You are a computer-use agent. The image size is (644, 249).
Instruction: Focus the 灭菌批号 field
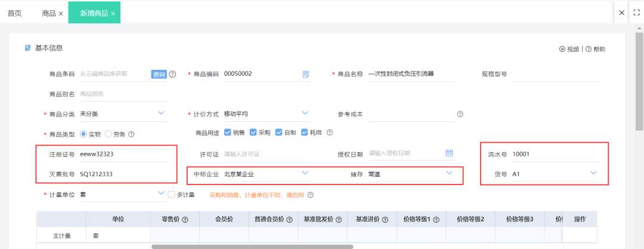click(x=123, y=174)
